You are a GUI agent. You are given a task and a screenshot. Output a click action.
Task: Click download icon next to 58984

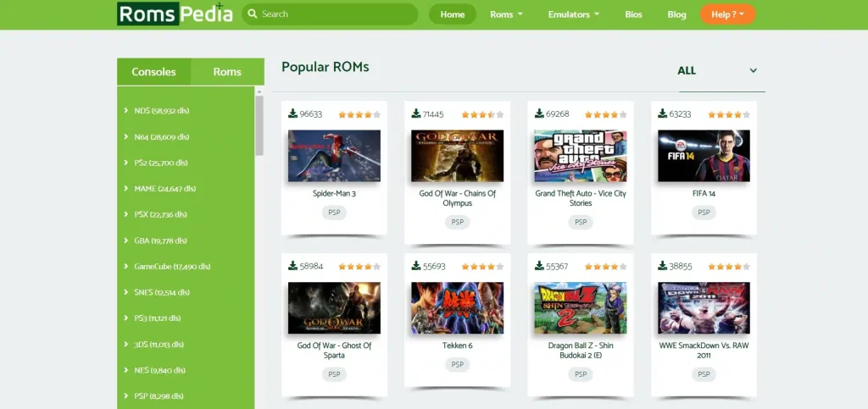coord(292,266)
